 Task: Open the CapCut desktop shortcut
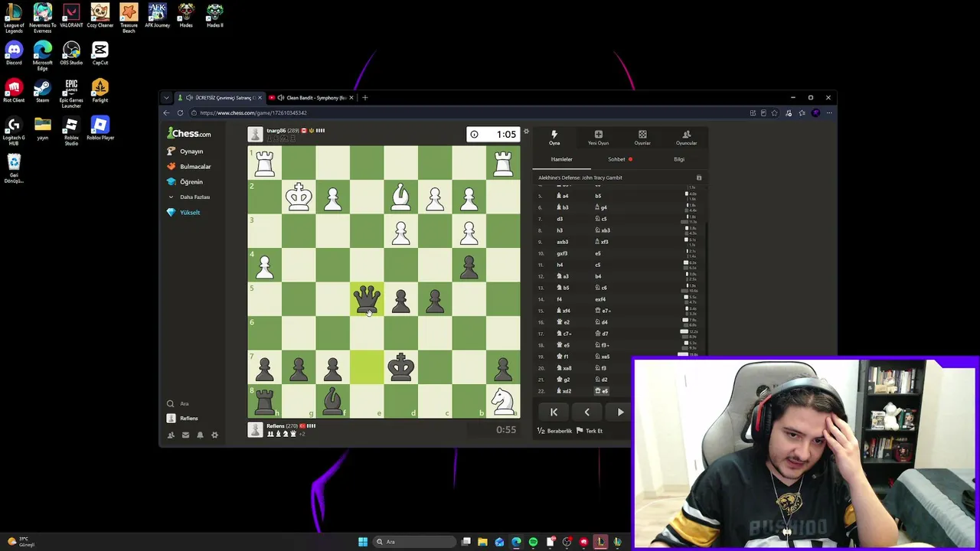click(x=100, y=54)
